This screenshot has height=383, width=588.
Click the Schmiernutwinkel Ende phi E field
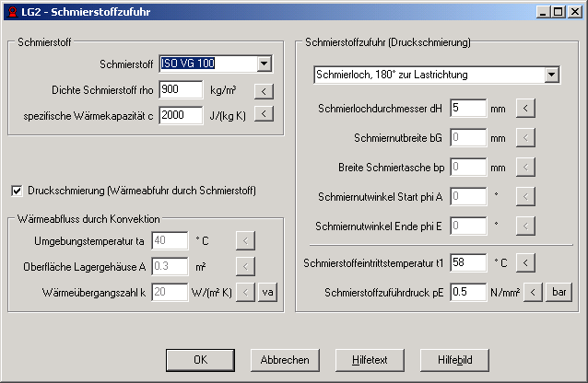click(x=468, y=226)
